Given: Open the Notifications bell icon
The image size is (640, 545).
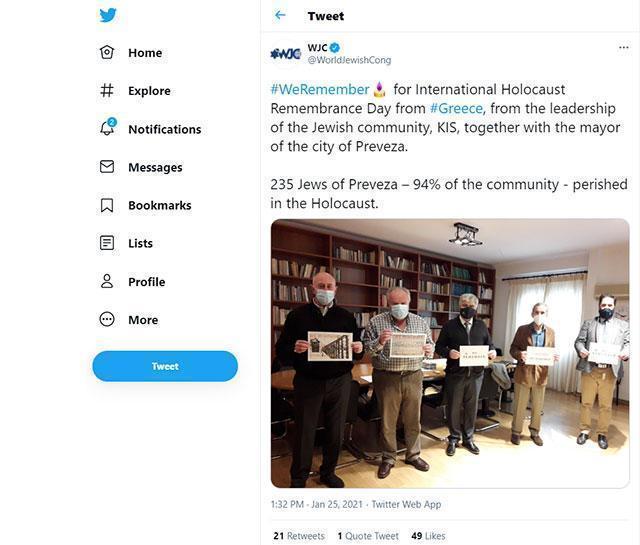Looking at the screenshot, I should click(107, 129).
